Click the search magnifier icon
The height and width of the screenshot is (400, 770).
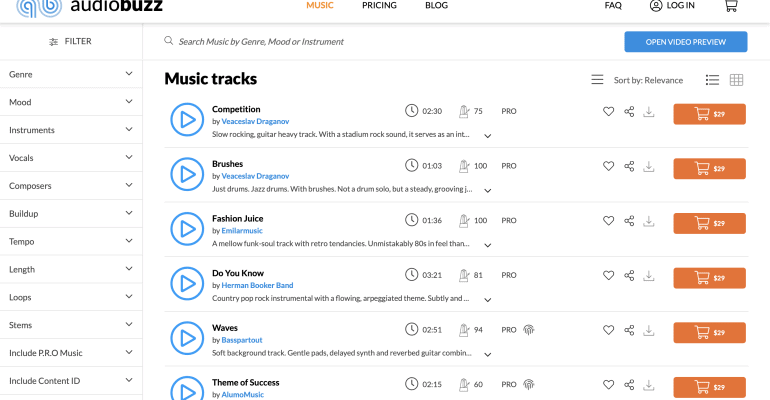[x=168, y=41]
